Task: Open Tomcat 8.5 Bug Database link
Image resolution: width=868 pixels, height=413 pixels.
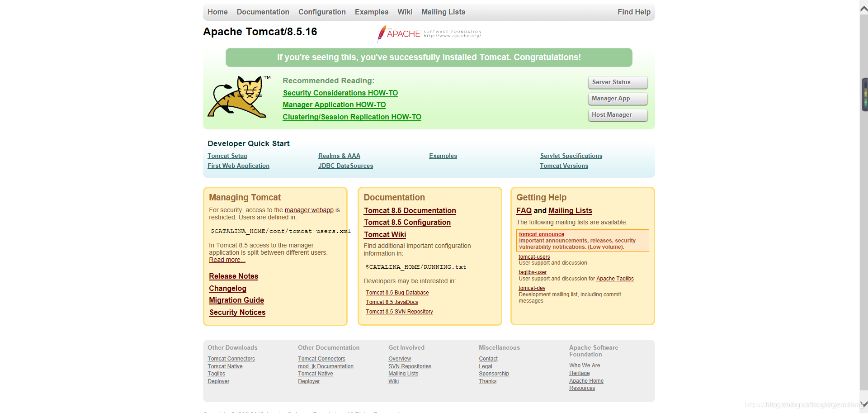Action: coord(397,293)
